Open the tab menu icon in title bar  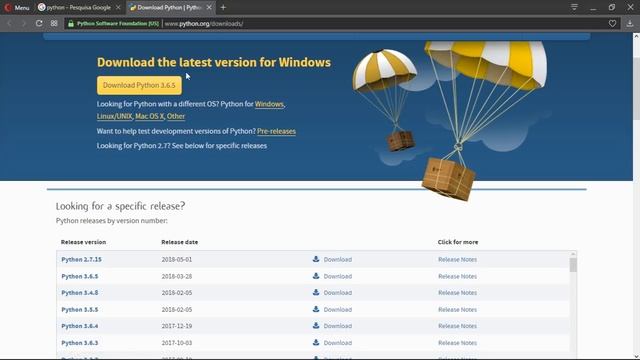574,7
